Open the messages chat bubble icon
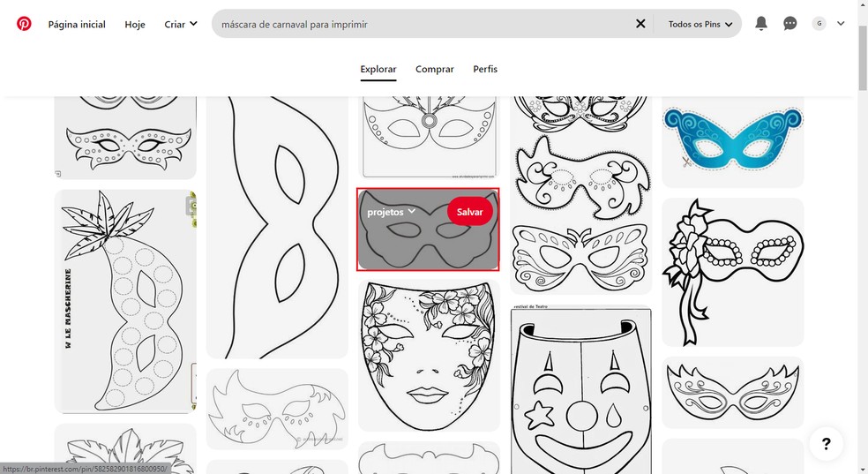The image size is (868, 474). 790,24
